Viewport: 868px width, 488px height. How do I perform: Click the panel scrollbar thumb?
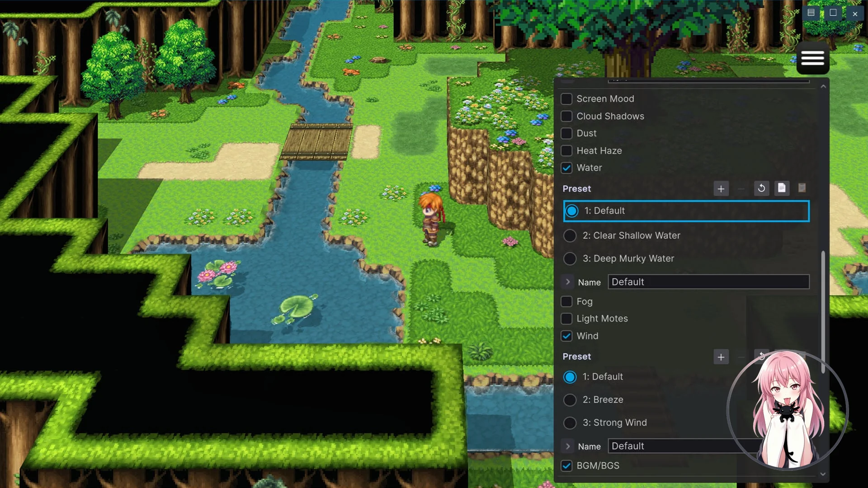[x=823, y=312]
